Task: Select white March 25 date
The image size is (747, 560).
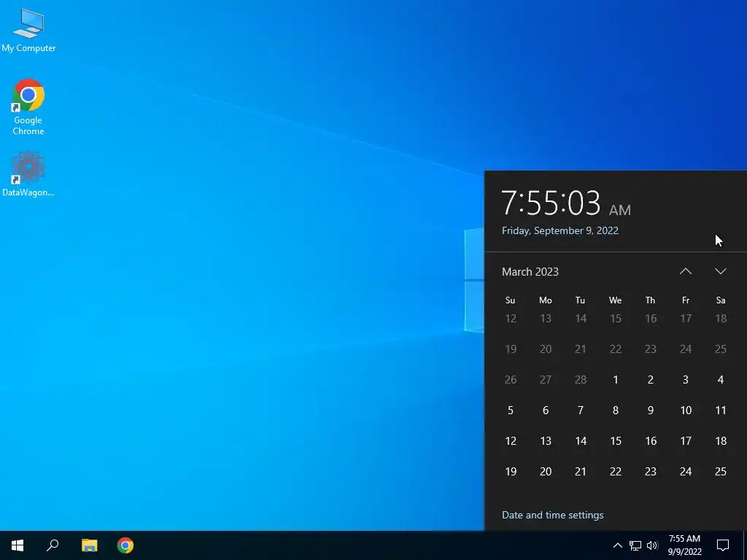Action: 720,472
